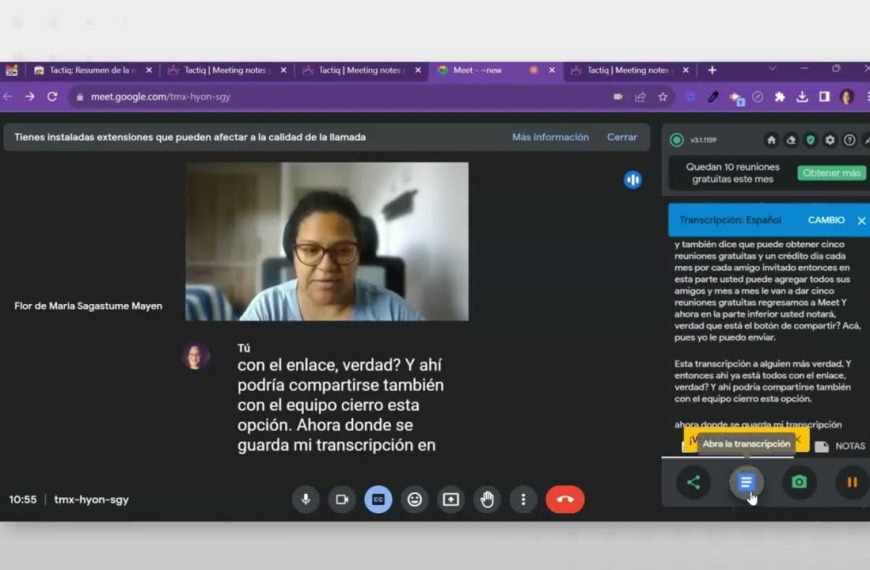The height and width of the screenshot is (570, 870).
Task: Take a screenshot with Tactiq camera
Action: [x=799, y=482]
